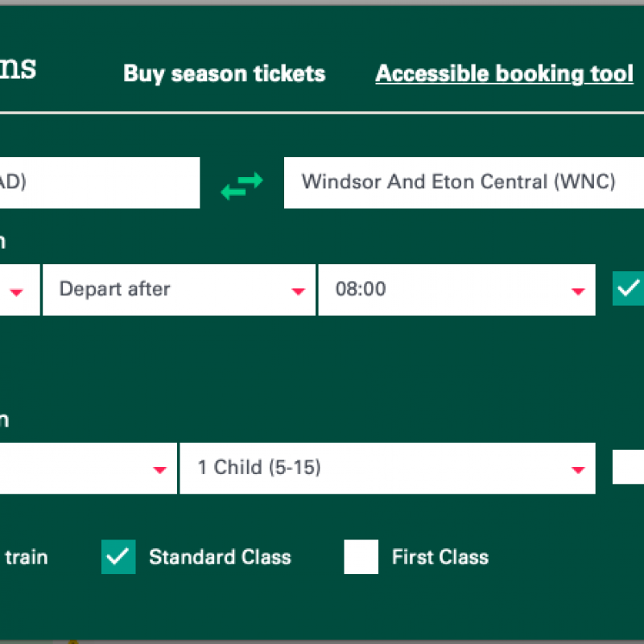Image resolution: width=644 pixels, height=644 pixels.
Task: Open the Accessible booking tool link
Action: (x=505, y=74)
